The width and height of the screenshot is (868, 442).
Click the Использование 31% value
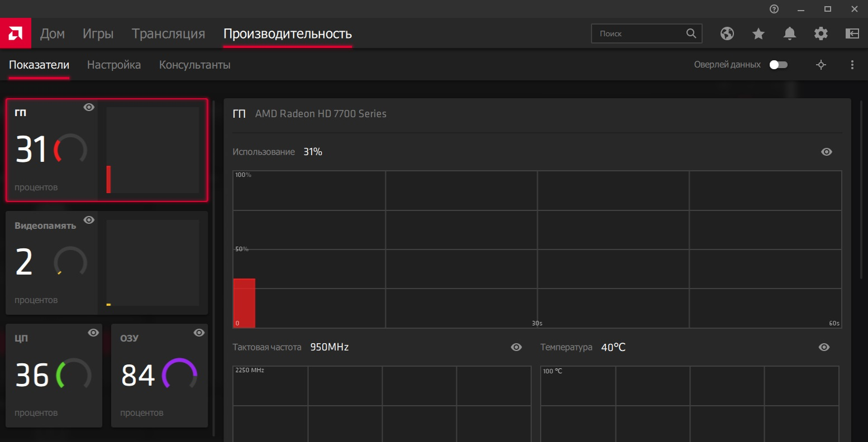[313, 152]
